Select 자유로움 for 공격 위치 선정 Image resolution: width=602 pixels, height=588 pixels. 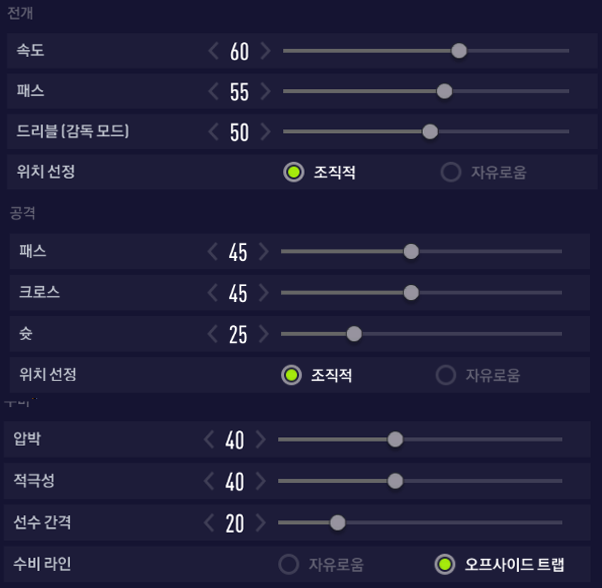point(446,376)
